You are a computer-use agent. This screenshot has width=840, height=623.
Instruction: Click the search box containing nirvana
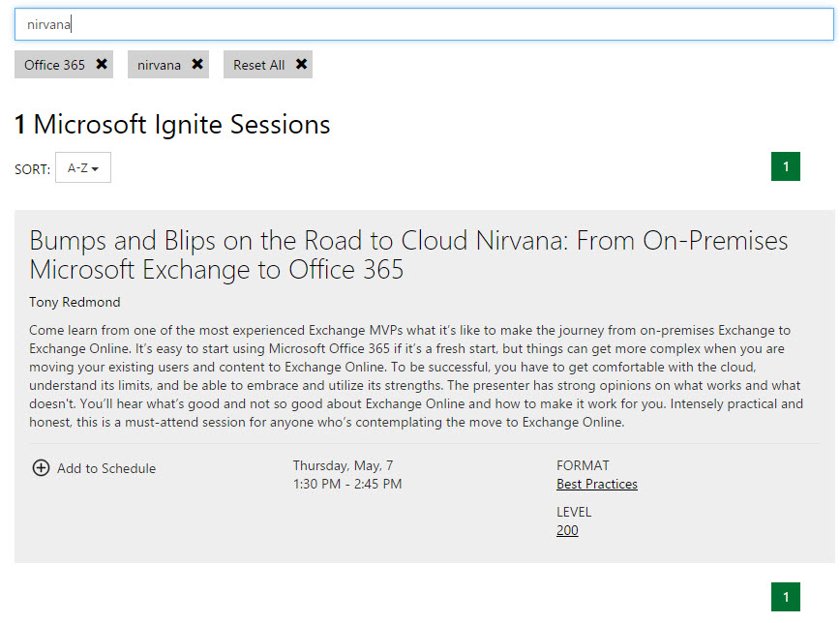(x=424, y=25)
